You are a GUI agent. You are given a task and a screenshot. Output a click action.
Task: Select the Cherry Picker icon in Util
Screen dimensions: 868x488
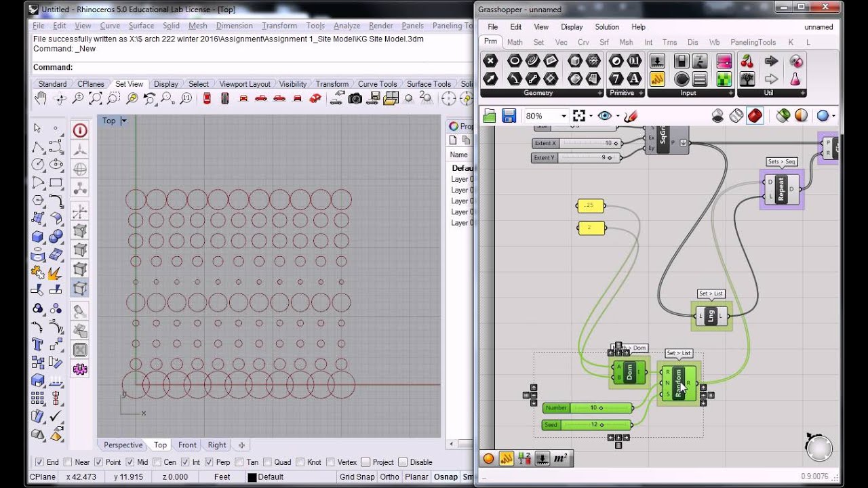tap(747, 61)
